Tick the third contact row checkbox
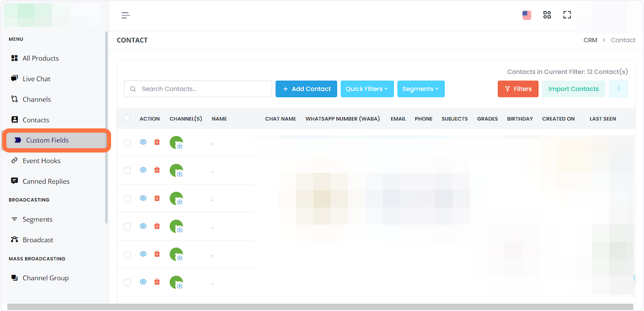Viewport: 644px width, 311px height. click(x=127, y=198)
